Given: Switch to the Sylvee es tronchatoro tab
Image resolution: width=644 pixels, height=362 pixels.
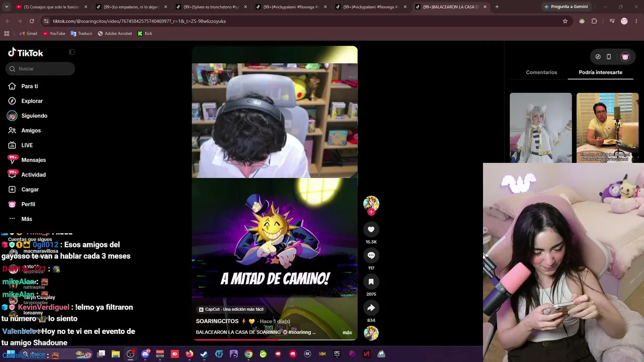Looking at the screenshot, I should 211,7.
